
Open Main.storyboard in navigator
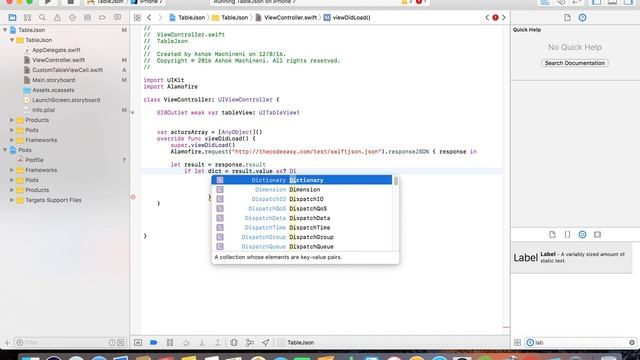coord(53,80)
